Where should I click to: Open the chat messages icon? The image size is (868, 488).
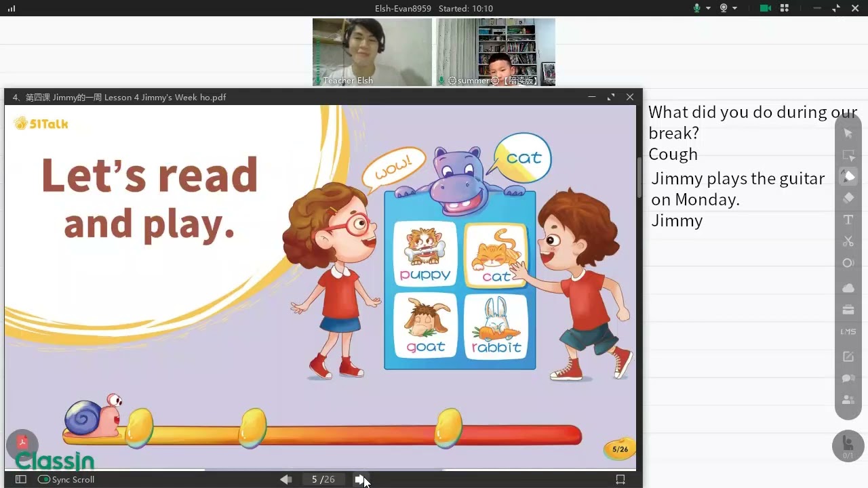[848, 378]
